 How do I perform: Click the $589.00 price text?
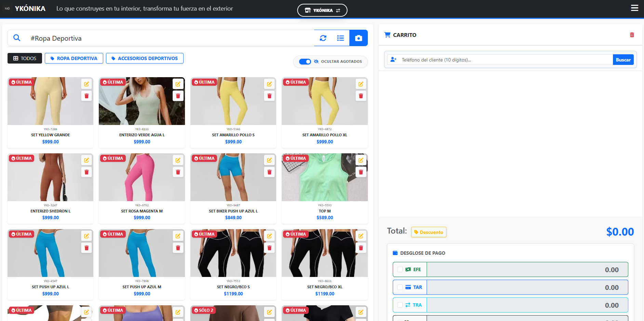(325, 218)
